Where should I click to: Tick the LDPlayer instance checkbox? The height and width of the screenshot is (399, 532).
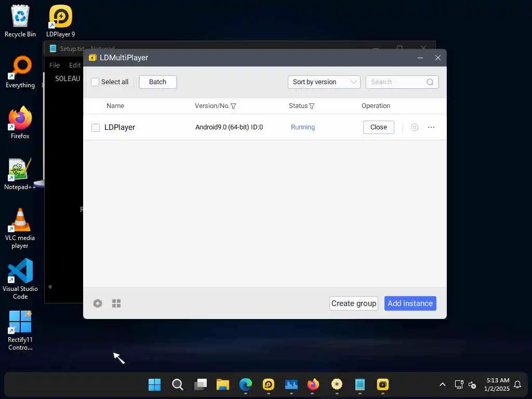[x=96, y=128]
